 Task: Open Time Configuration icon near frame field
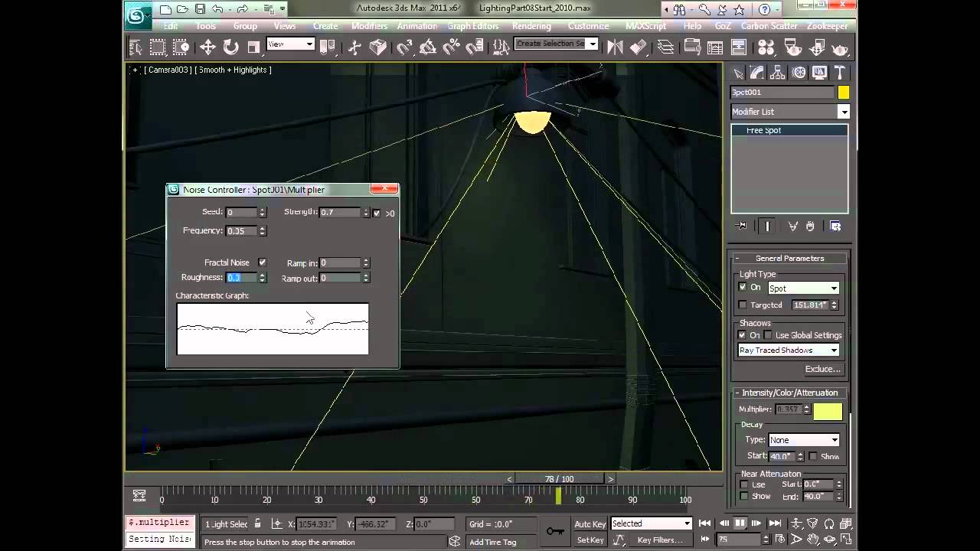click(781, 539)
